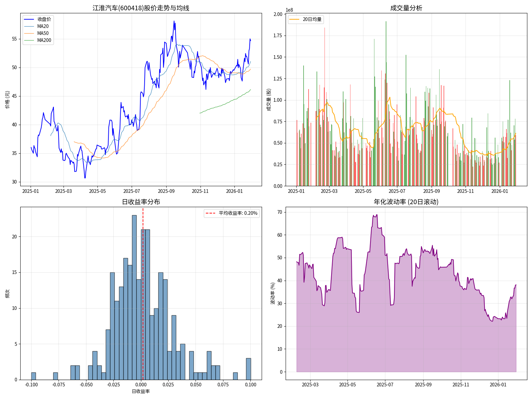Click the 1e8 scale label above volume chart
The width and height of the screenshot is (532, 399).
289,10
